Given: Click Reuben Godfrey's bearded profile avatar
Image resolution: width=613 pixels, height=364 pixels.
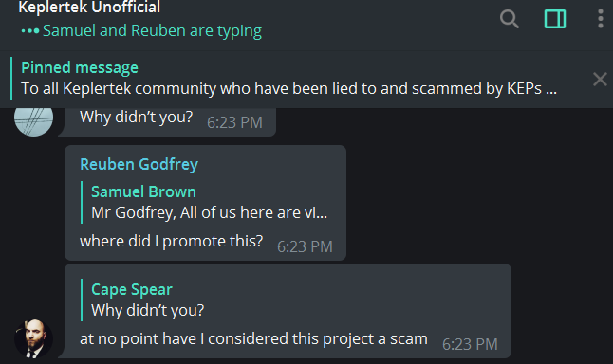Looking at the screenshot, I should (33, 338).
